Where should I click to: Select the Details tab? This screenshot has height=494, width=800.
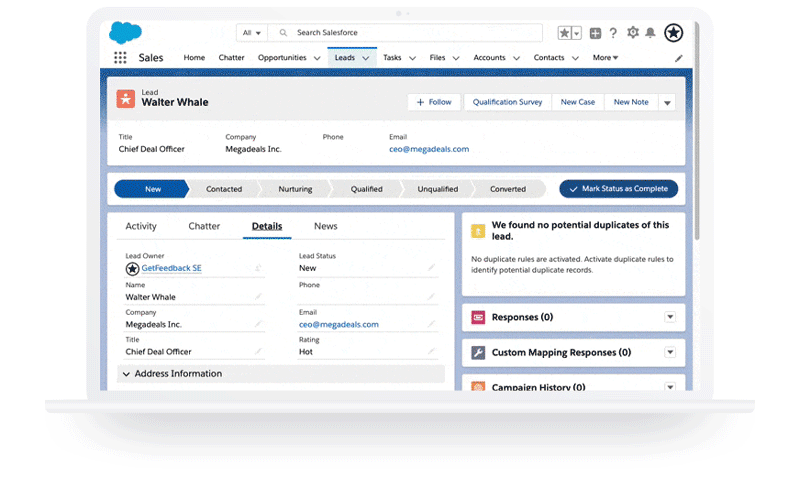(267, 226)
